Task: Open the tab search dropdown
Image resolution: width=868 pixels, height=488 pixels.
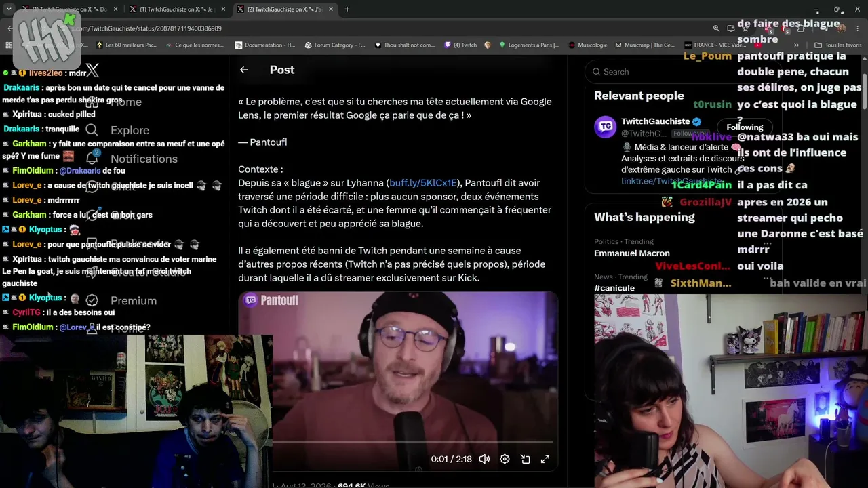Action: (x=9, y=9)
